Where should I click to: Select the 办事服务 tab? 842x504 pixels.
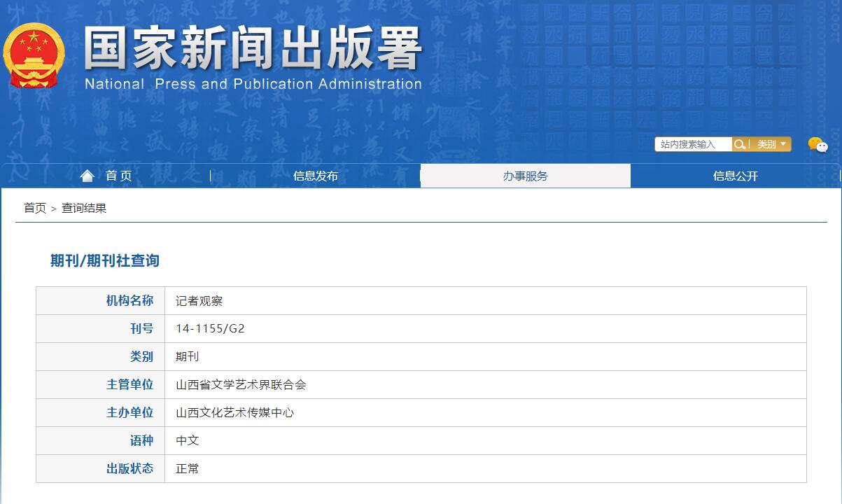[525, 176]
